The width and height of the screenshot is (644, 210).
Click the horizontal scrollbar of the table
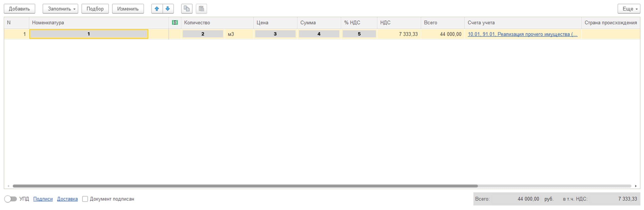245,186
